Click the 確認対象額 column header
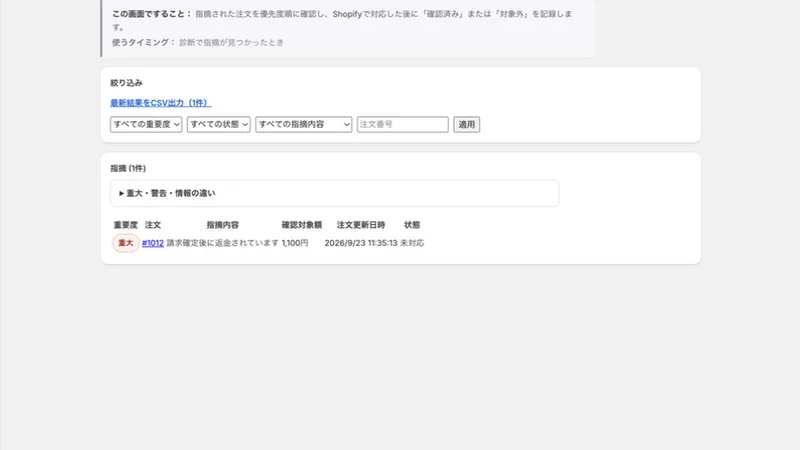Viewport: 800px width, 450px height. coord(302,224)
